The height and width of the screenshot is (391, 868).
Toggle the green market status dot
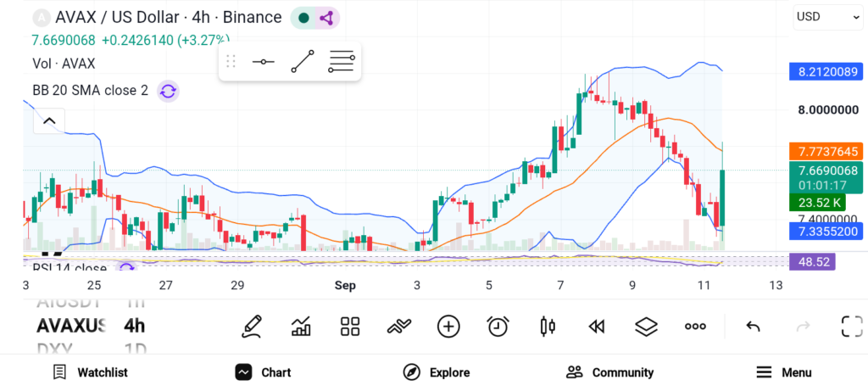[x=303, y=19]
